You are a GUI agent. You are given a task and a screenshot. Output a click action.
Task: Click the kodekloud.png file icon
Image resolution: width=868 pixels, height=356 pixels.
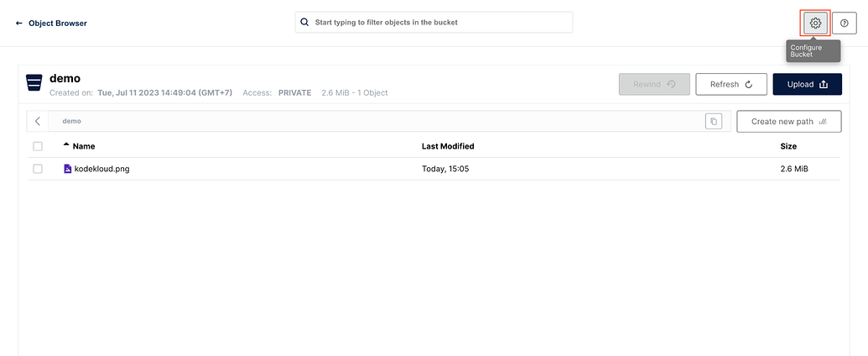click(68, 169)
